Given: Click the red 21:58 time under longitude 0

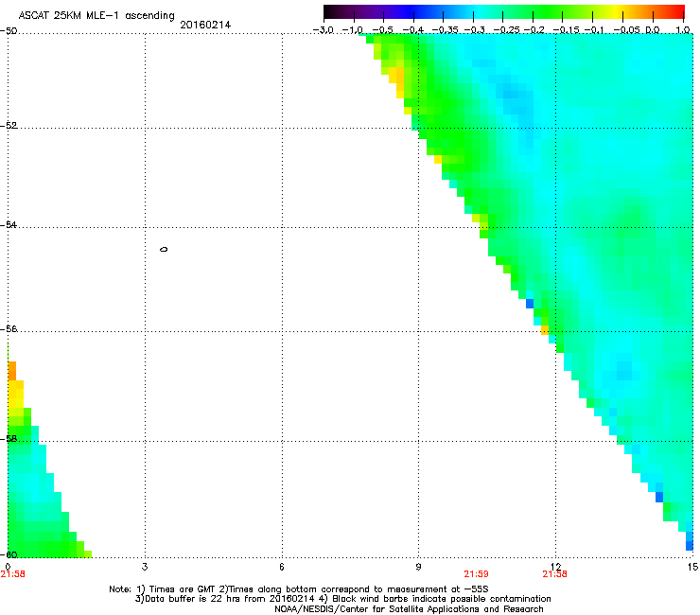Looking at the screenshot, I should point(13,574).
